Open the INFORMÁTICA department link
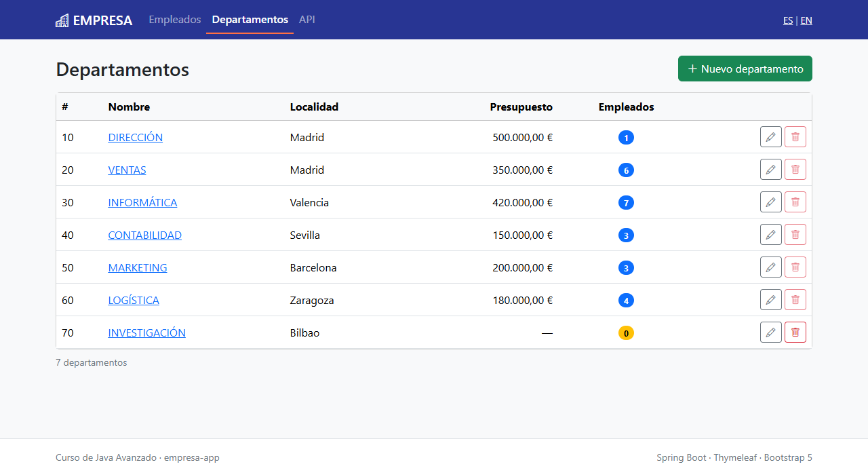 pos(142,202)
